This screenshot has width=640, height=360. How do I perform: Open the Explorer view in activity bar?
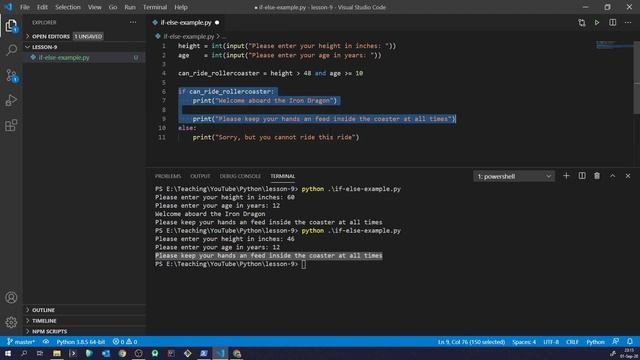(11, 25)
